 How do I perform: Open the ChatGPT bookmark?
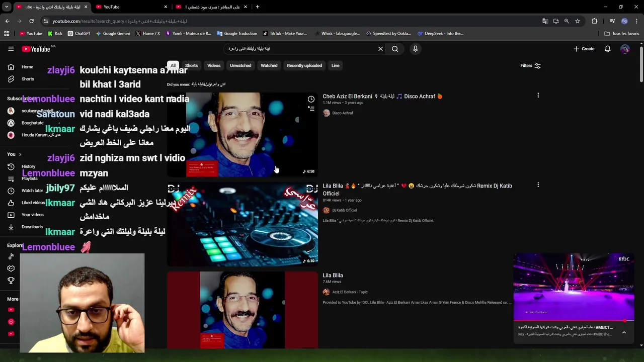tap(78, 34)
